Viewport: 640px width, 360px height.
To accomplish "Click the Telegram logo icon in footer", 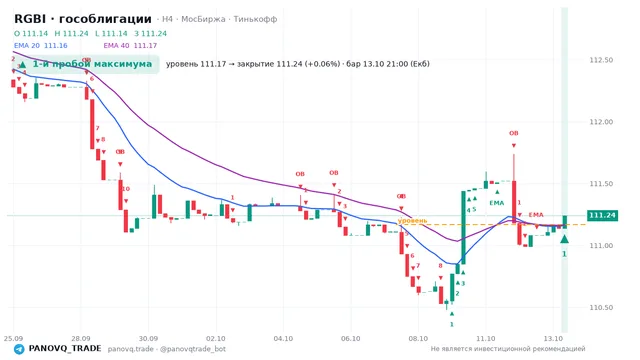I will 19,349.
